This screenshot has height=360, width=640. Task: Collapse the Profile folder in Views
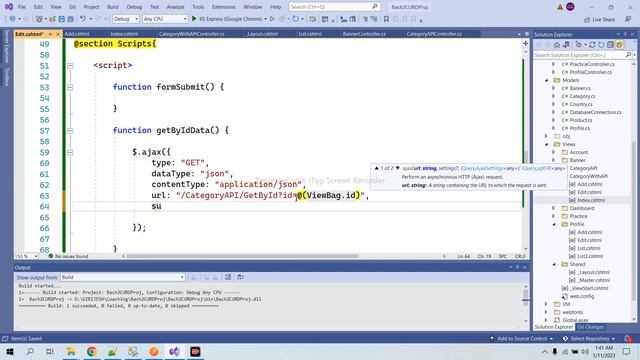554,224
